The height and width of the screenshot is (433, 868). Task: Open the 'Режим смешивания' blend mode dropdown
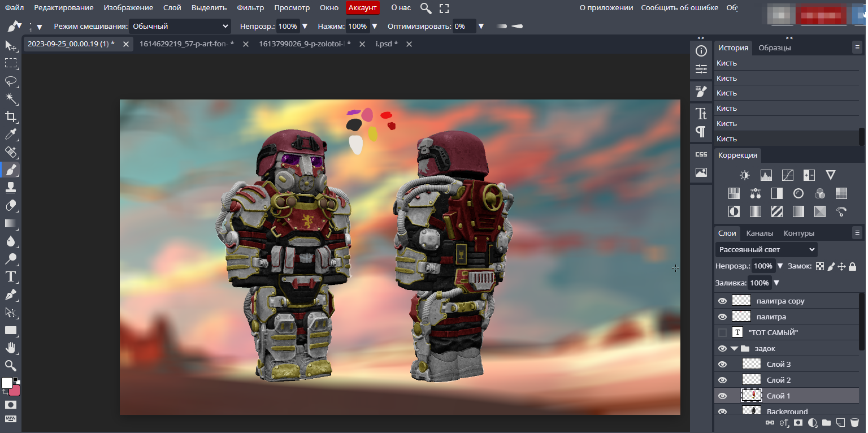tap(180, 26)
